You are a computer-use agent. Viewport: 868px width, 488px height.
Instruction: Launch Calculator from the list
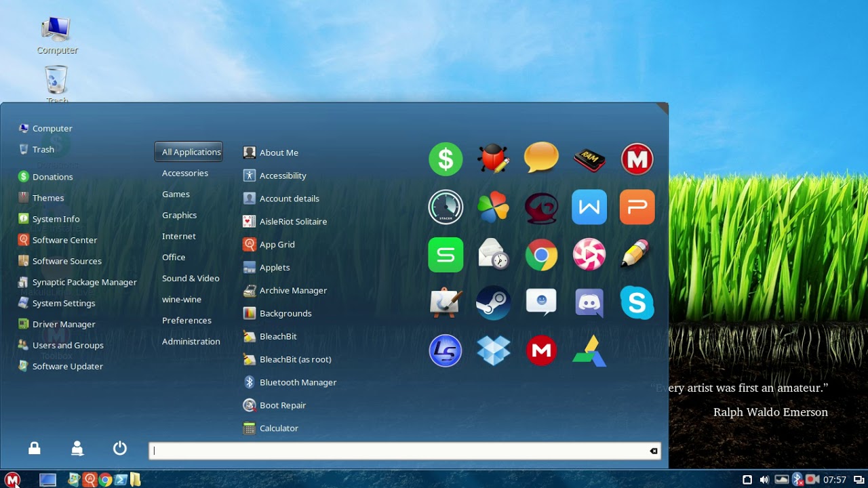[271, 428]
